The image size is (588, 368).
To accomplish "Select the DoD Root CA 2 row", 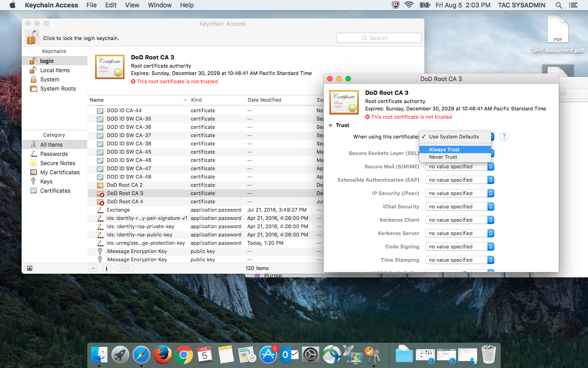I will tap(205, 185).
